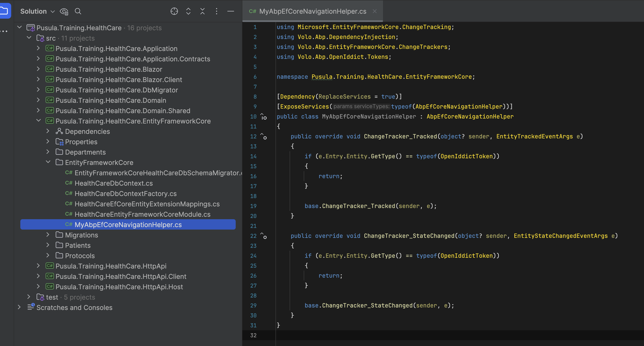Collapse the src solution folder

coord(29,38)
